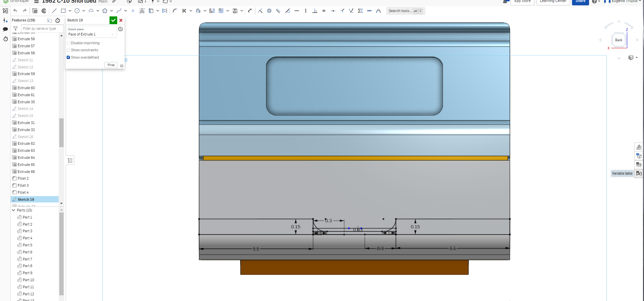Apply the Concentric constraint

coord(269,11)
